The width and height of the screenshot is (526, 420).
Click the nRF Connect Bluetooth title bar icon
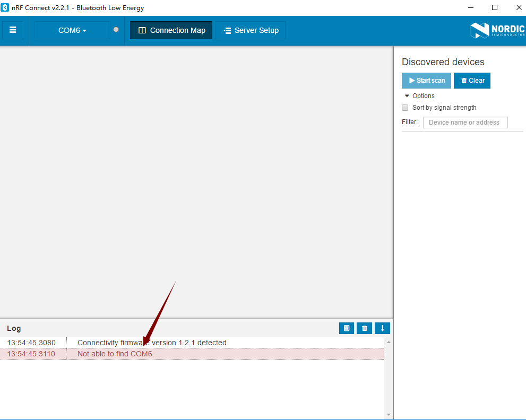[5, 8]
